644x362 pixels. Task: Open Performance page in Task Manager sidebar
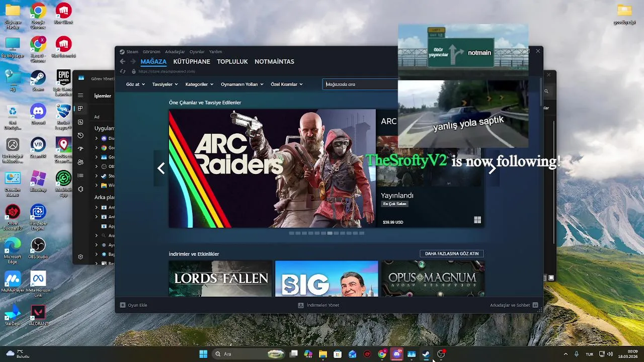80,122
